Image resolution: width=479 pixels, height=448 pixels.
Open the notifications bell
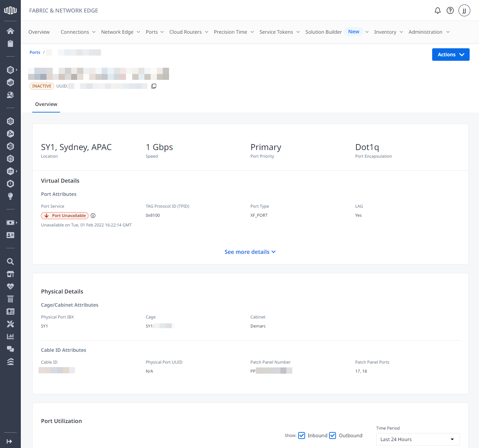point(438,10)
